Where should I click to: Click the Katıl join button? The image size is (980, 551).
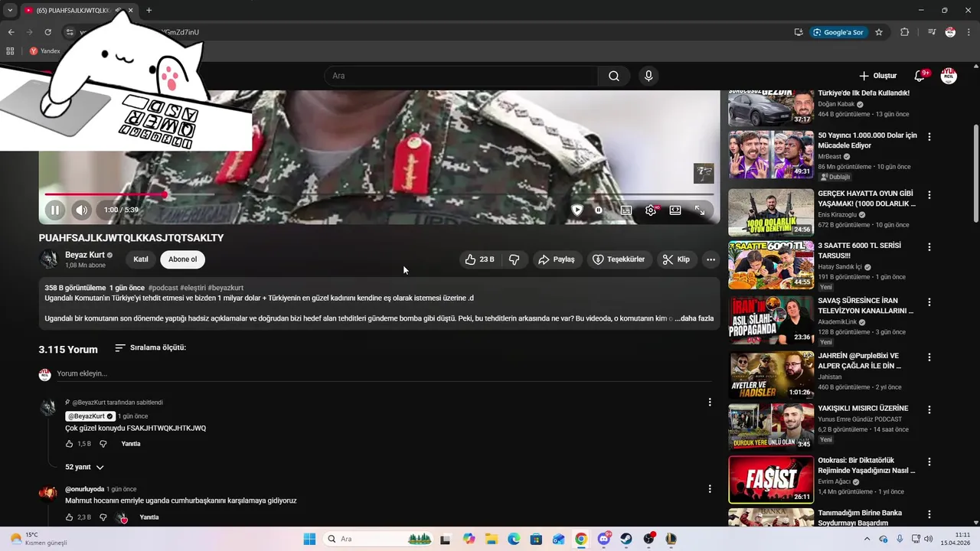(x=141, y=259)
